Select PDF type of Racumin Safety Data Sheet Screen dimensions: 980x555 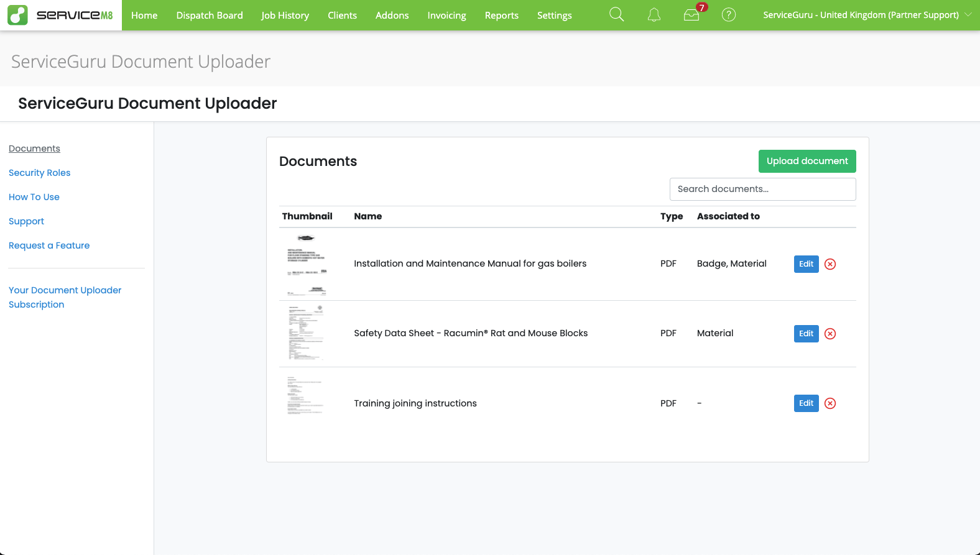[668, 333]
